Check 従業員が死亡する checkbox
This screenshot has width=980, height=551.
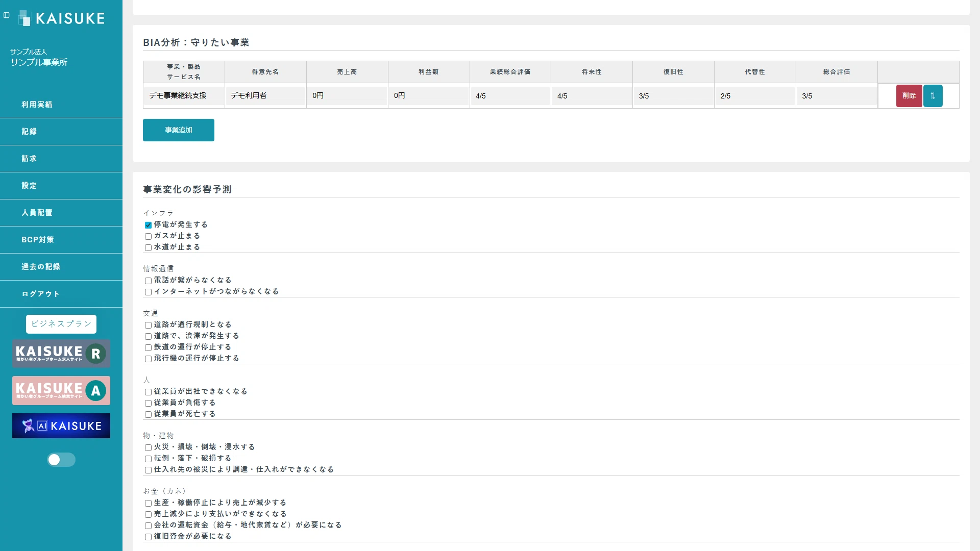(148, 414)
